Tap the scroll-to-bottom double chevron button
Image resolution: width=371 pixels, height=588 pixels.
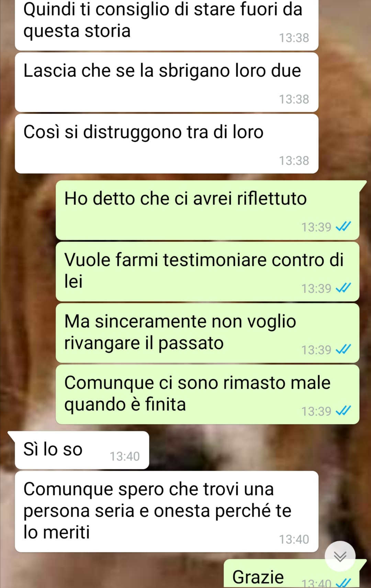[x=340, y=556]
